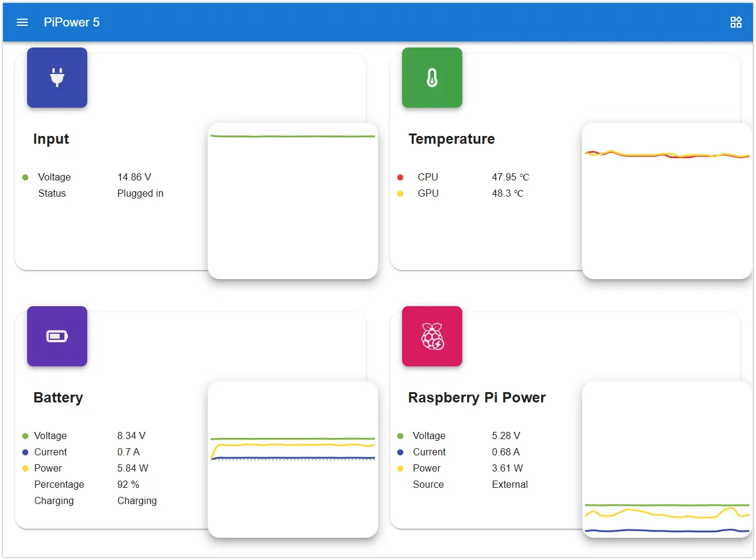Viewport: 756px width, 560px height.
Task: Click blue dot beside Battery Current
Action: [25, 452]
